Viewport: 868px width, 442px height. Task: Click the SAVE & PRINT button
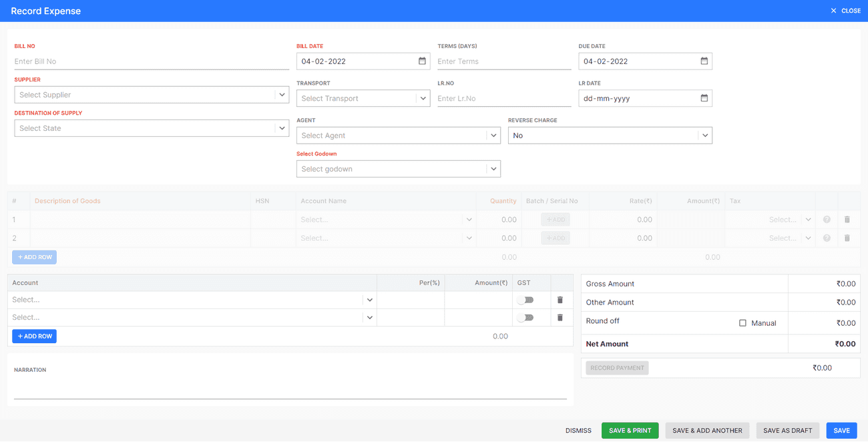click(x=630, y=430)
